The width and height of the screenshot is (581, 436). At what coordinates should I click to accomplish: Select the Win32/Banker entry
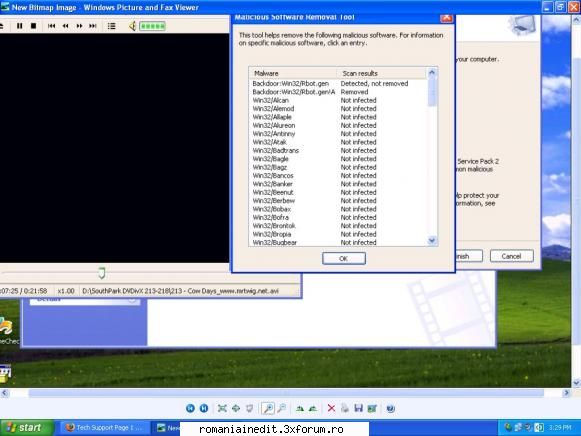(273, 184)
